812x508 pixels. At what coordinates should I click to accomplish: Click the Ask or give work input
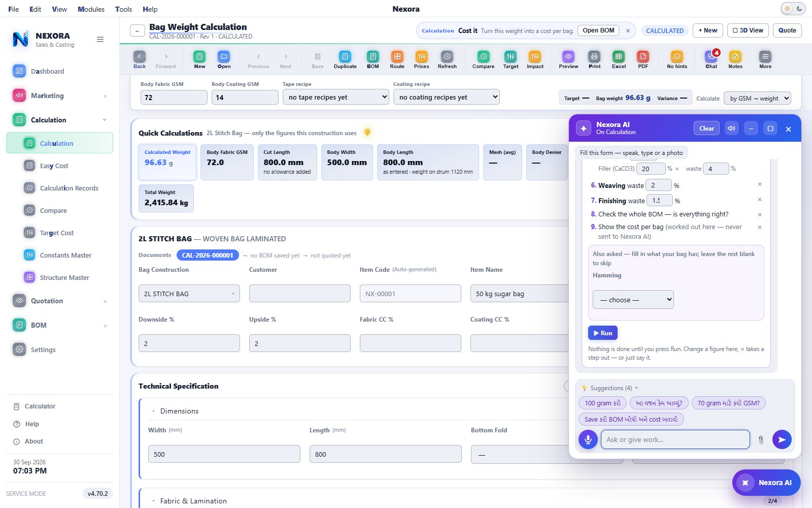coord(675,439)
